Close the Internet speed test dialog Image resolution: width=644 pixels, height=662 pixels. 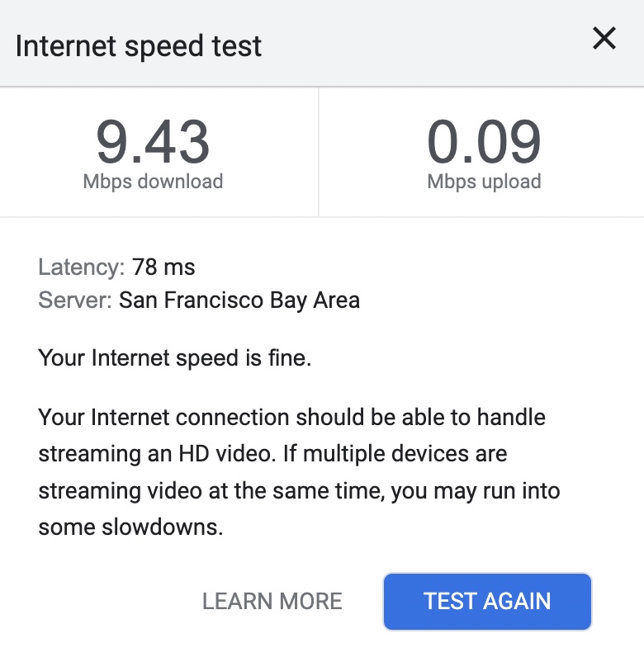coord(604,39)
